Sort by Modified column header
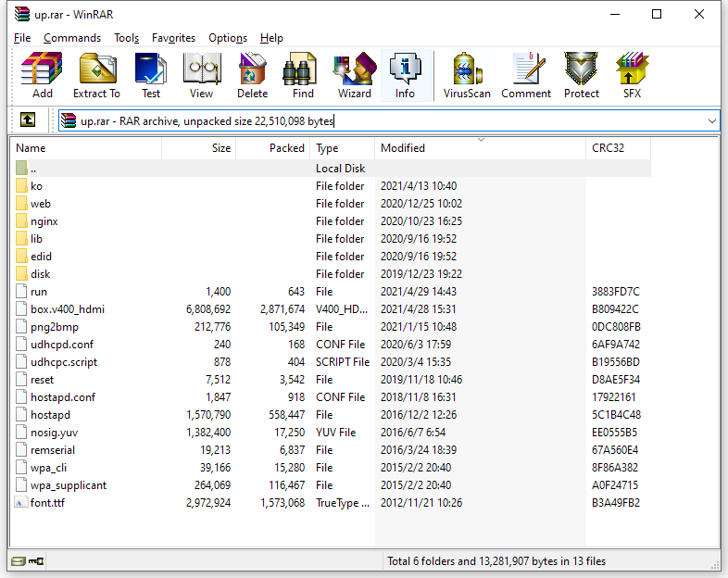The image size is (728, 578). pyautogui.click(x=480, y=148)
